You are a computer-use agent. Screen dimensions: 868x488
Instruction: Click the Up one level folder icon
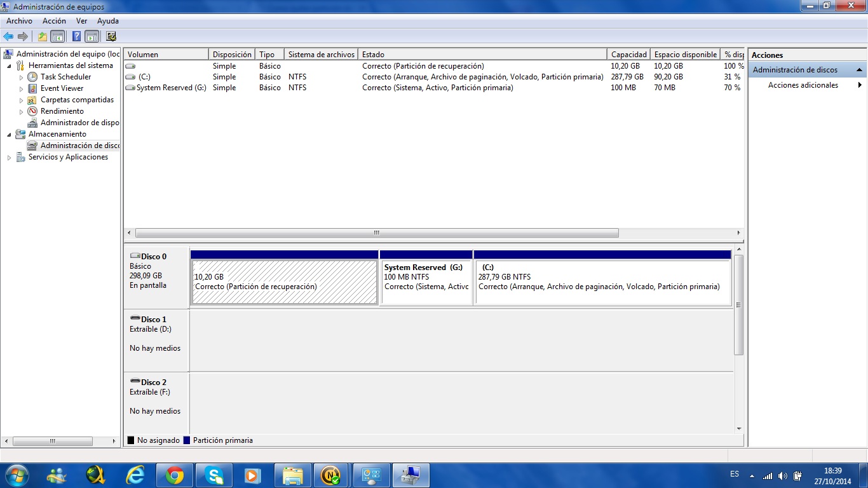pyautogui.click(x=43, y=37)
